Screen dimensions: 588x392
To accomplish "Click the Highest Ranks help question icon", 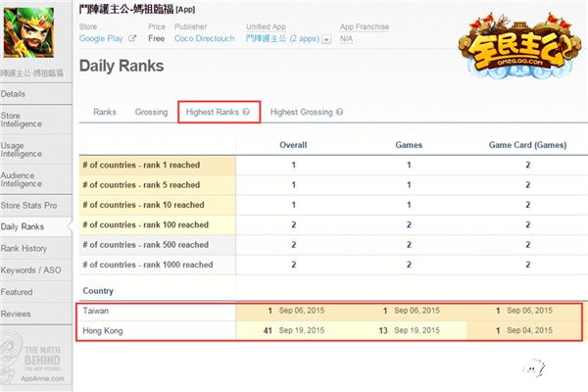I will (246, 112).
